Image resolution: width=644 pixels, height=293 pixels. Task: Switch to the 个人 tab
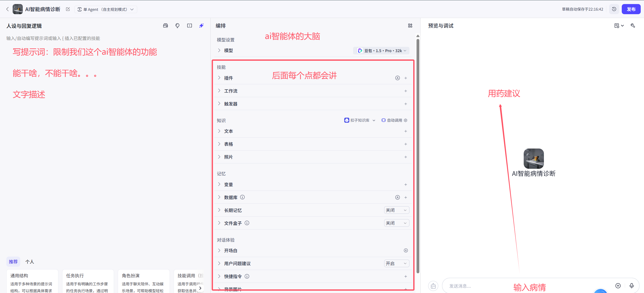pyautogui.click(x=30, y=262)
